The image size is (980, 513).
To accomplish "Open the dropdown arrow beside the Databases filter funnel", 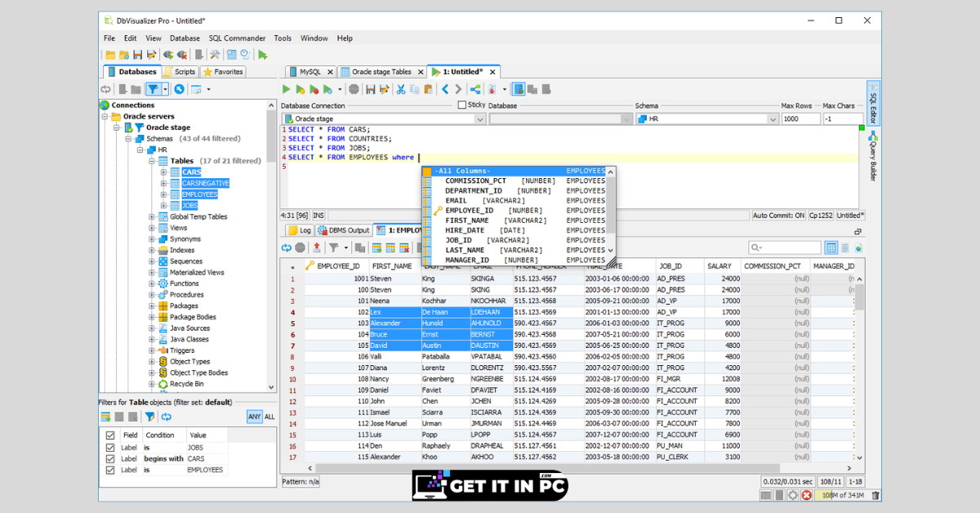I will pos(165,89).
